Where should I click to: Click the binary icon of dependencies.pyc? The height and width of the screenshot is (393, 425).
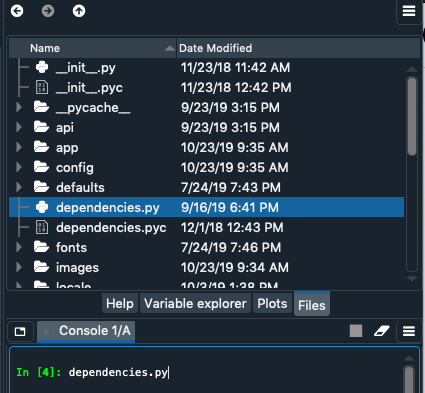(42, 227)
